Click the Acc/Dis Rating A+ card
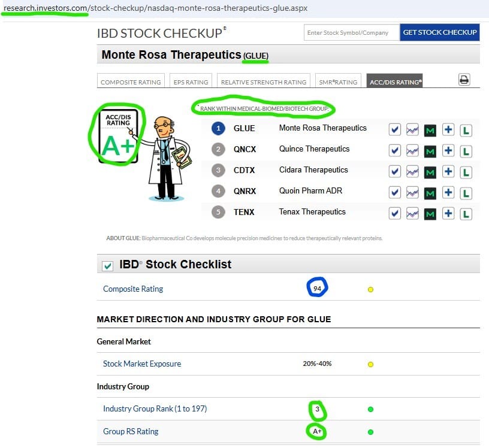Screen dimensions: 489x448 [118, 136]
